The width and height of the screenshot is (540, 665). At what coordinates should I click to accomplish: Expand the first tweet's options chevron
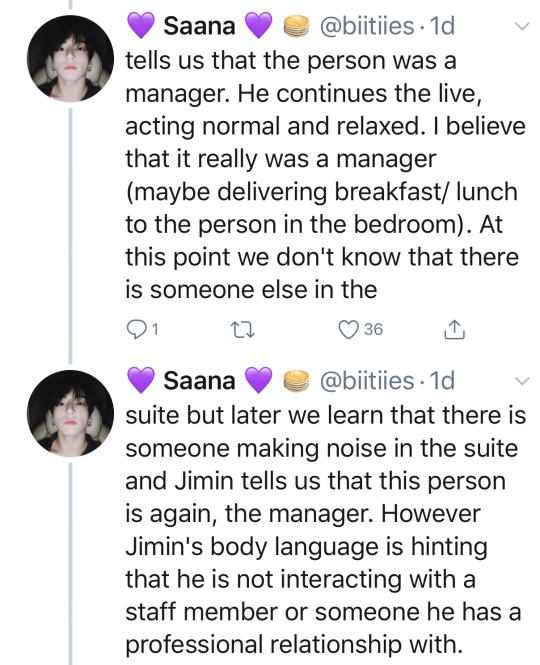pos(522,26)
